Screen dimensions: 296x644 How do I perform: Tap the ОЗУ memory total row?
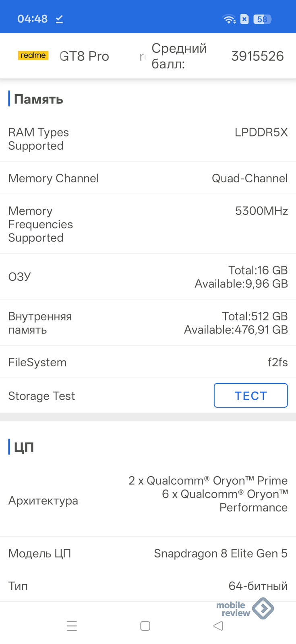(x=148, y=277)
